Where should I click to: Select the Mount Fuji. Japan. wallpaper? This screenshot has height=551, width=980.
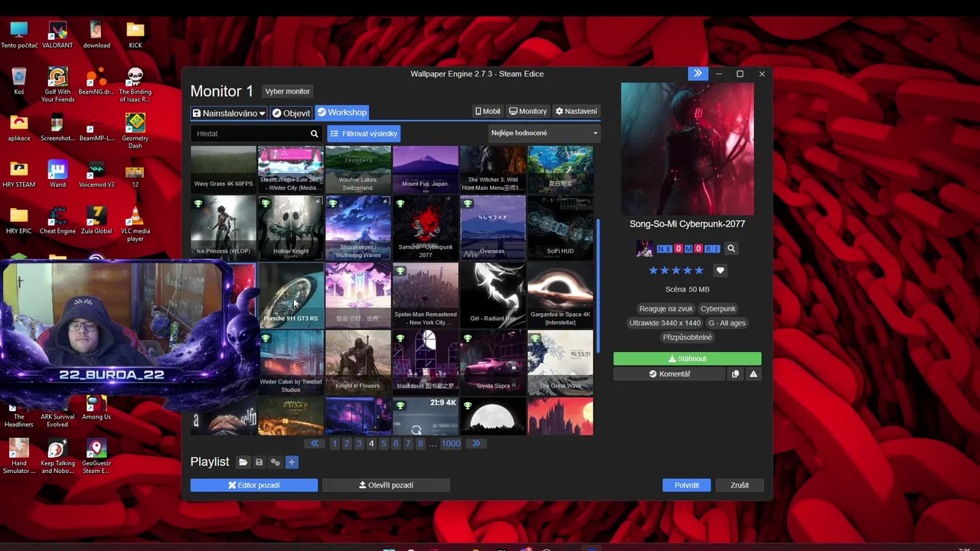[x=426, y=170]
